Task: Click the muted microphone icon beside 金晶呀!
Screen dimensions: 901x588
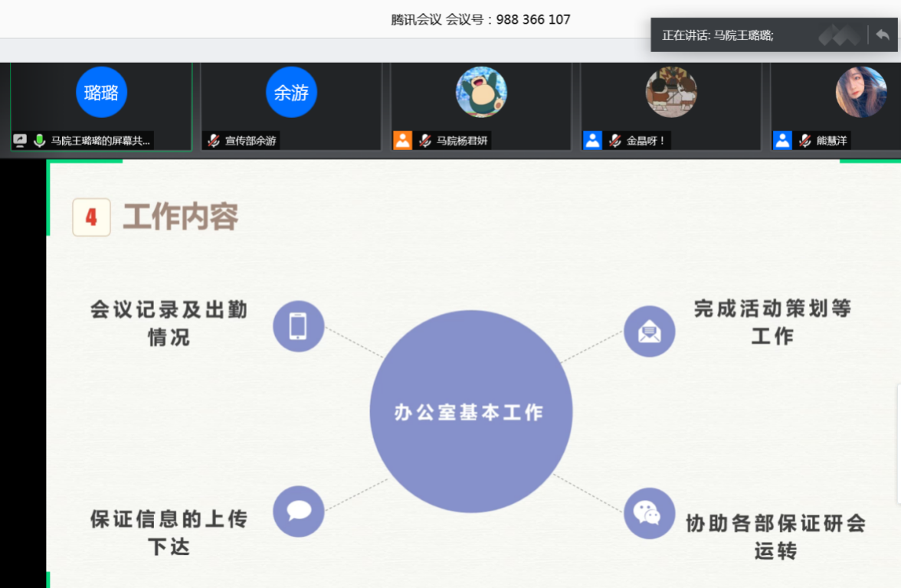Action: (614, 141)
